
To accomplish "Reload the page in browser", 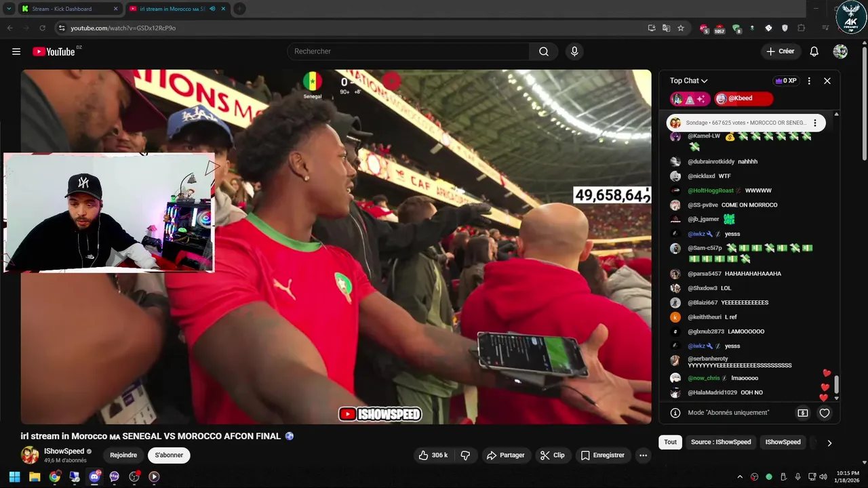I will 42,28.
